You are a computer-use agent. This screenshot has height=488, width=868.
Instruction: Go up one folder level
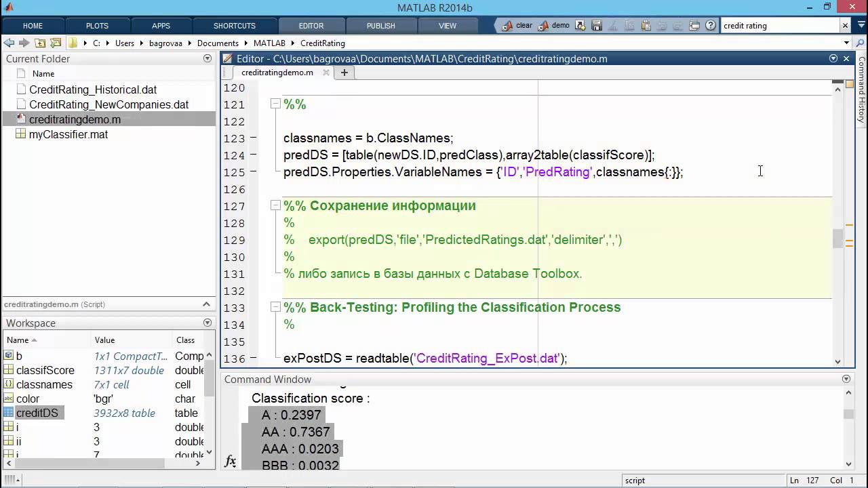tap(40, 43)
